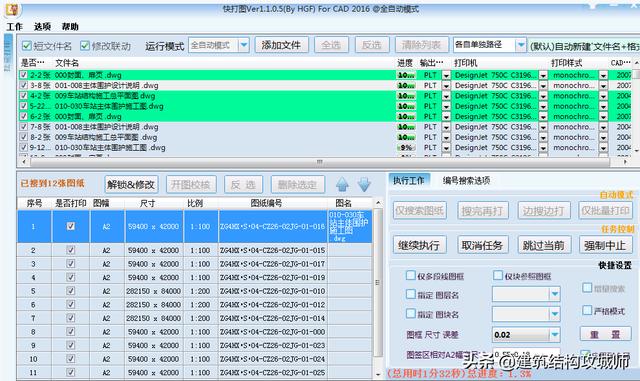The height and width of the screenshot is (381, 640).
Task: Open the 图块名 combo box dropdown
Action: coord(555,314)
